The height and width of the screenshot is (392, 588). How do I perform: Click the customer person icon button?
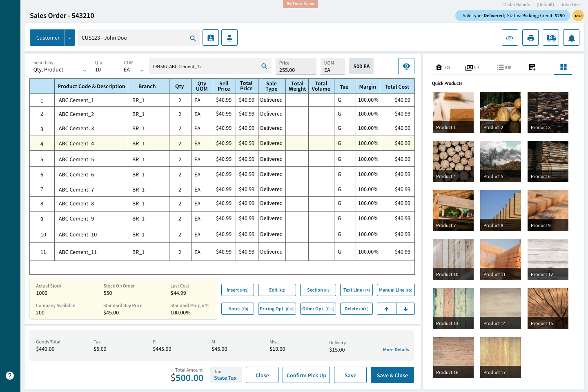(x=229, y=38)
